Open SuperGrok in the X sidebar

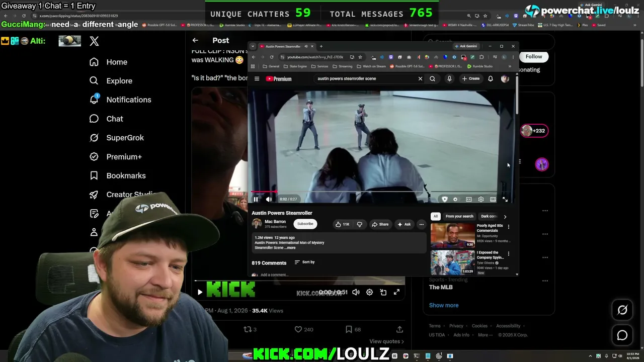[117, 138]
